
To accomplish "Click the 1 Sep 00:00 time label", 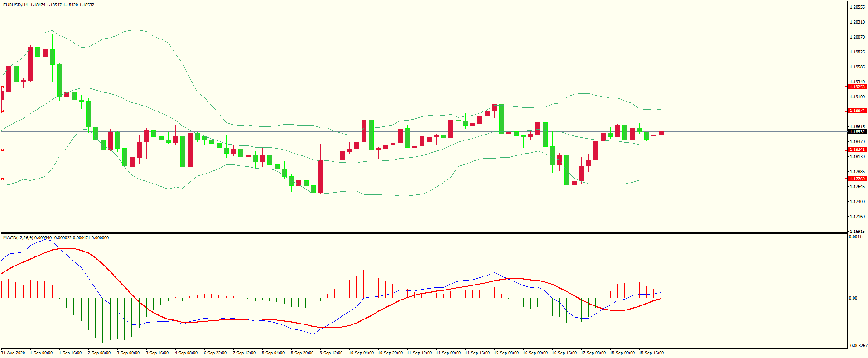I will pos(41,353).
